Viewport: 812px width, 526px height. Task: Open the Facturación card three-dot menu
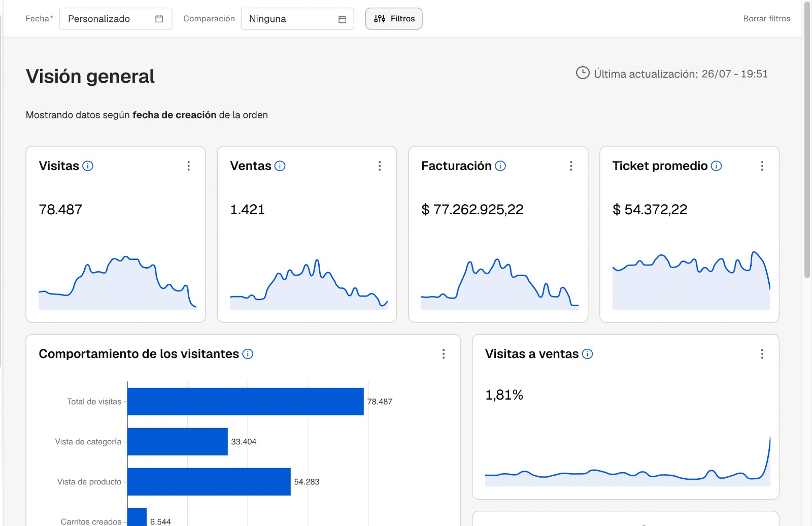pos(571,166)
